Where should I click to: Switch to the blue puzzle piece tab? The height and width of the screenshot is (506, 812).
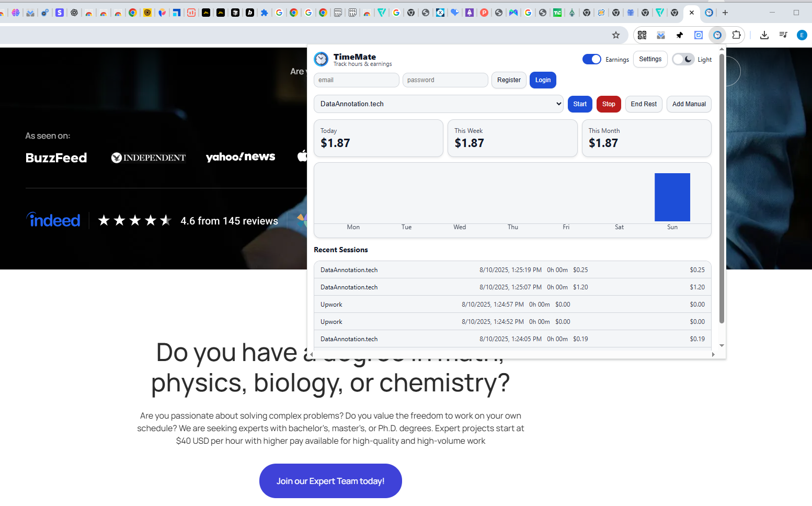click(265, 13)
